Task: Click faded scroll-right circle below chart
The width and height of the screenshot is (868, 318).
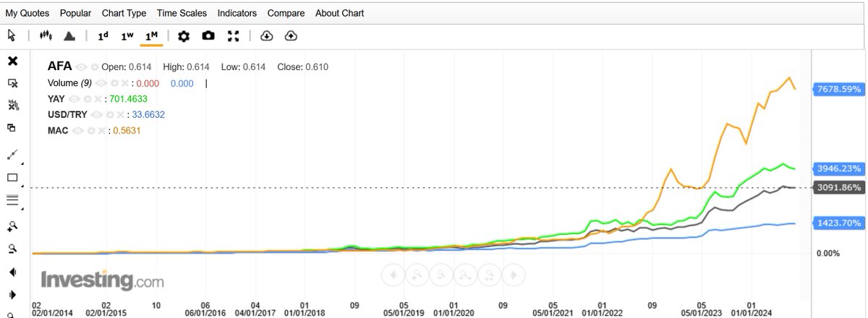Action: (515, 275)
